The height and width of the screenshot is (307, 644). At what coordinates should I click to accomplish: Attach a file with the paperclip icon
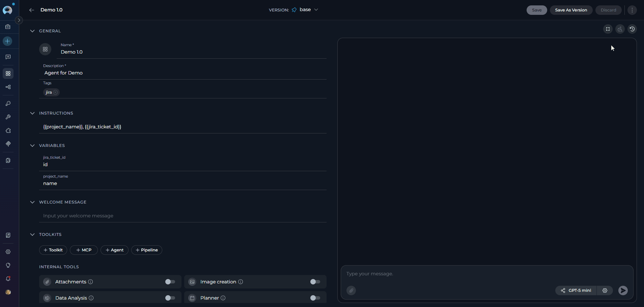tap(351, 290)
